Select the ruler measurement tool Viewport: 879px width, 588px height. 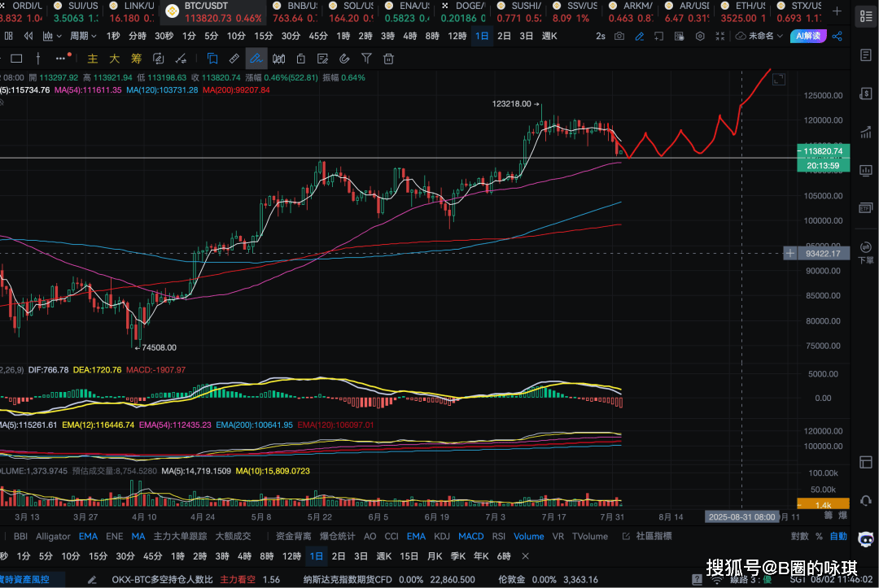[x=234, y=59]
